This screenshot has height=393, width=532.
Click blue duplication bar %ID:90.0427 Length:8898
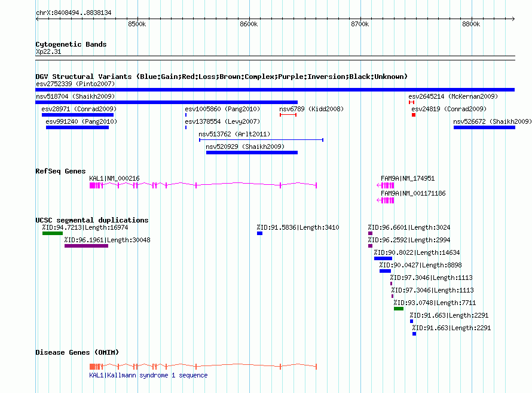(385, 271)
